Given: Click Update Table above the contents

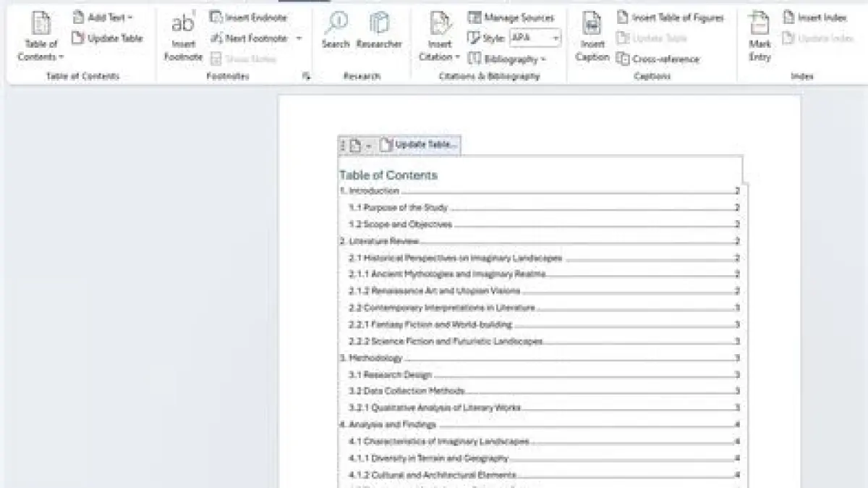Looking at the screenshot, I should (419, 145).
